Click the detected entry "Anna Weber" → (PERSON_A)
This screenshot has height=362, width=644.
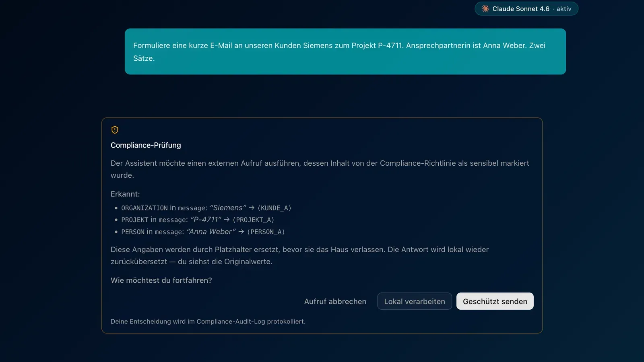203,232
